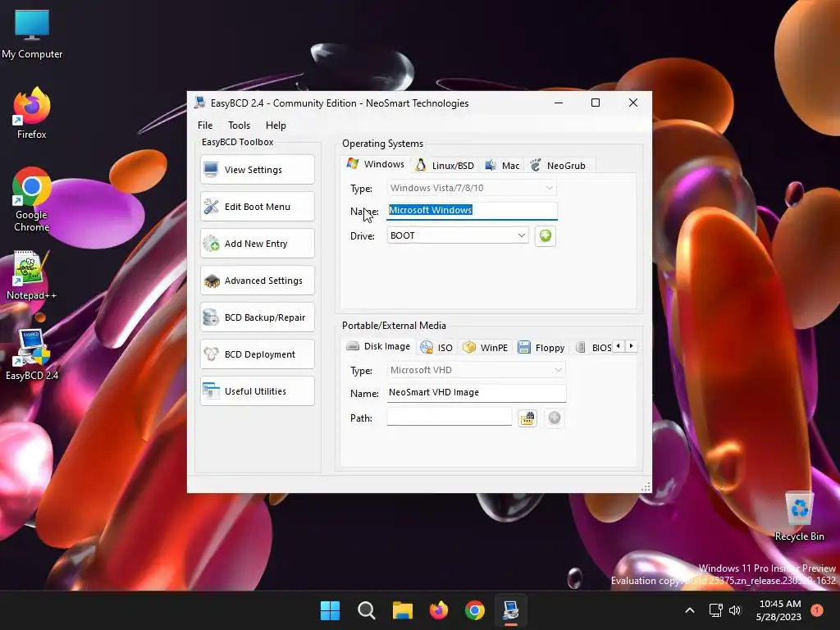This screenshot has width=840, height=630.
Task: Open View Settings in EasyBCD Toolbox
Action: 257,170
